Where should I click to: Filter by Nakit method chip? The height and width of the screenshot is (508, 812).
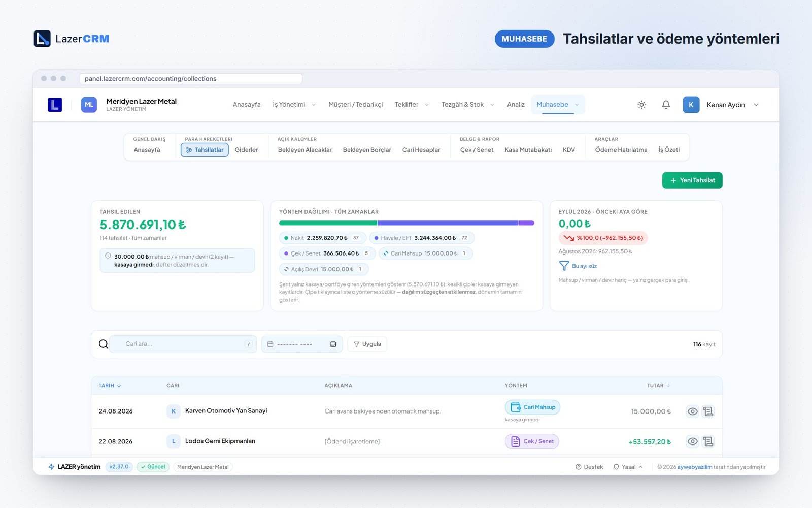point(322,238)
